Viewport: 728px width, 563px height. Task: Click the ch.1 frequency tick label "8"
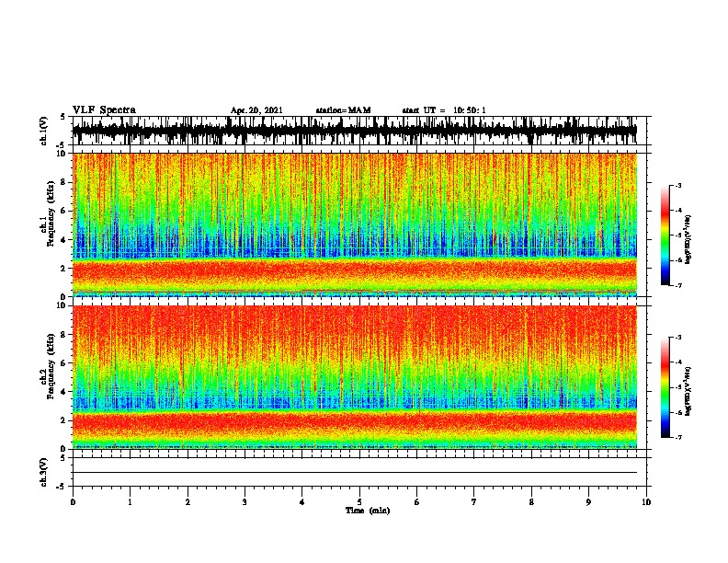pos(64,182)
